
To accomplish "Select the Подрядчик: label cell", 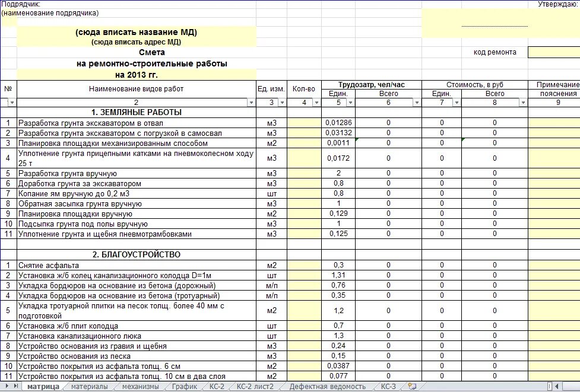I will pos(21,4).
